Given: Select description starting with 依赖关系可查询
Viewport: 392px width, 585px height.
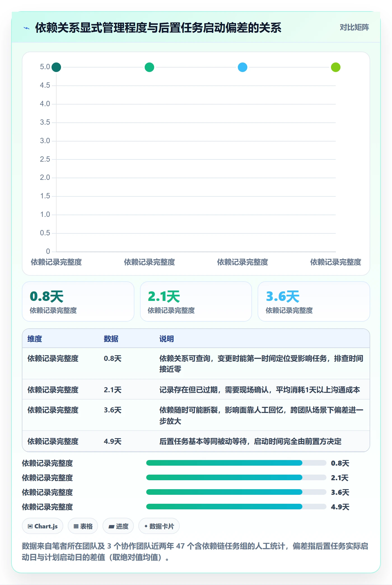Looking at the screenshot, I should 261,364.
